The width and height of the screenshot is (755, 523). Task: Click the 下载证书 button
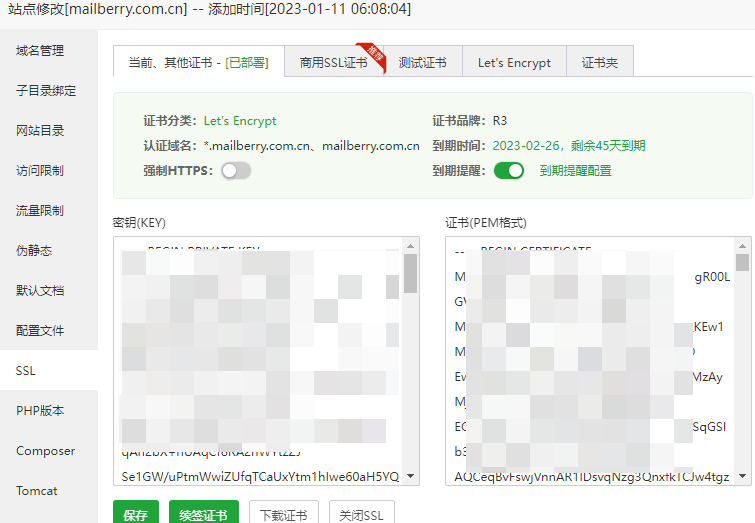(284, 513)
